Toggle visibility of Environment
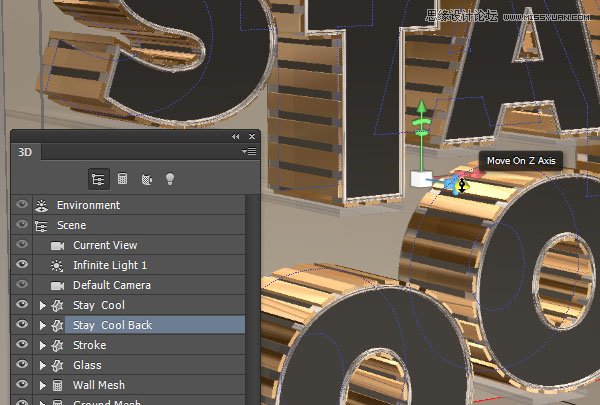600x405 pixels. (22, 204)
